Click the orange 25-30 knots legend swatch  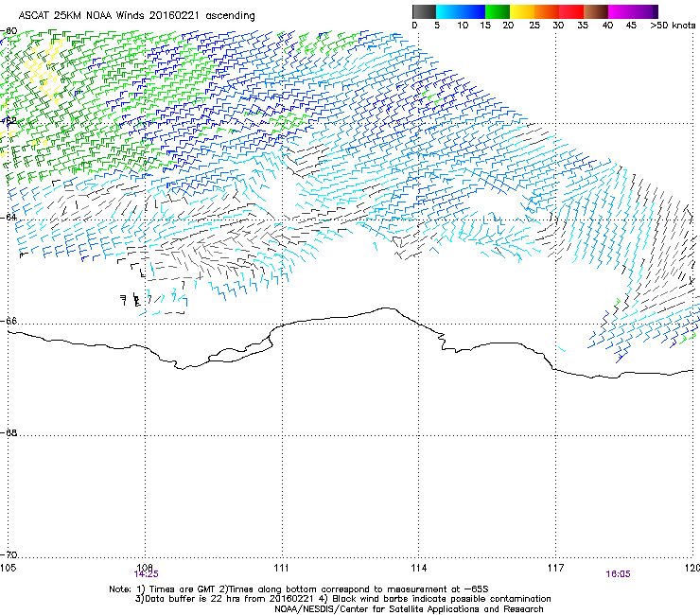pyautogui.click(x=547, y=11)
